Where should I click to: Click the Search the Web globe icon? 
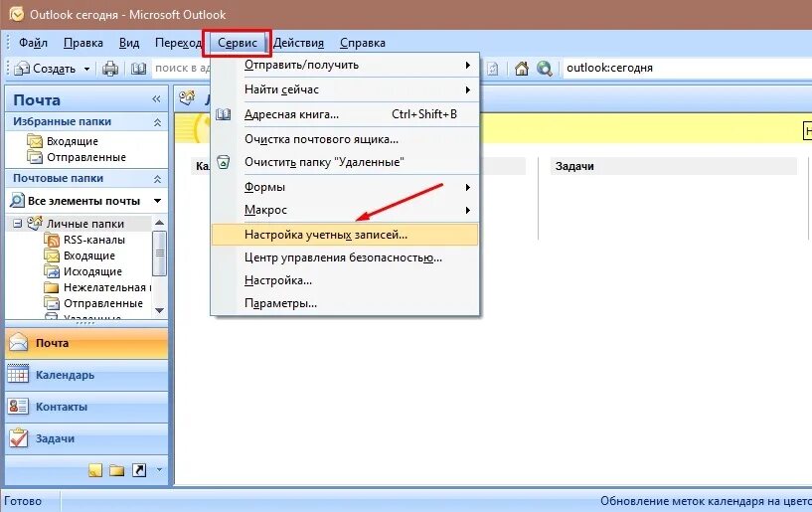coord(544,68)
